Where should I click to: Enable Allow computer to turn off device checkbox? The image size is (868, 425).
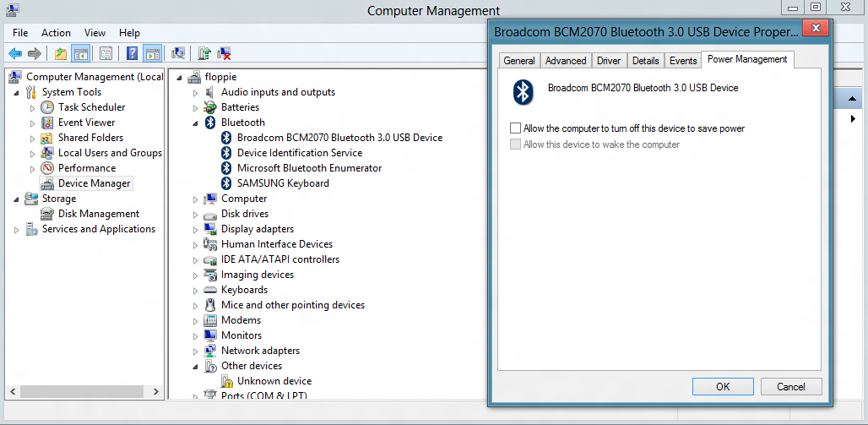point(515,128)
